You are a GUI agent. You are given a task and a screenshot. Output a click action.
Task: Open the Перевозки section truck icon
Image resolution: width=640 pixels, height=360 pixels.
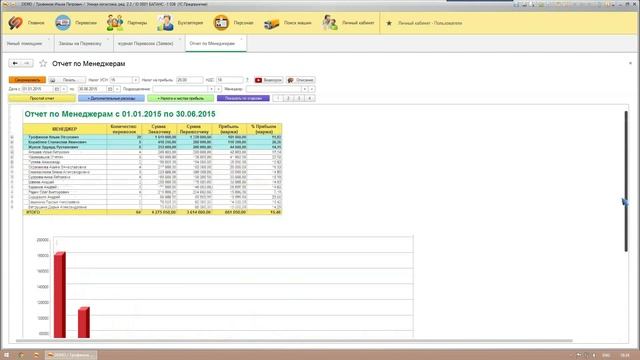63,23
